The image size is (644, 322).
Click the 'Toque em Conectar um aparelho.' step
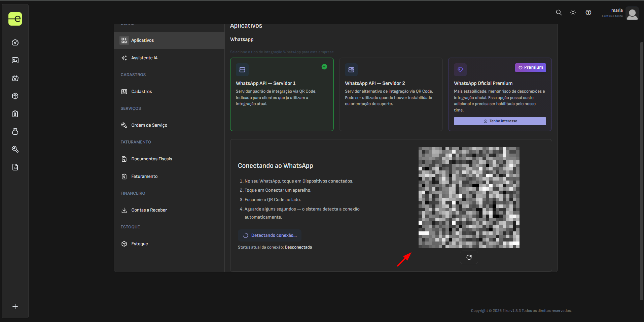click(x=278, y=190)
